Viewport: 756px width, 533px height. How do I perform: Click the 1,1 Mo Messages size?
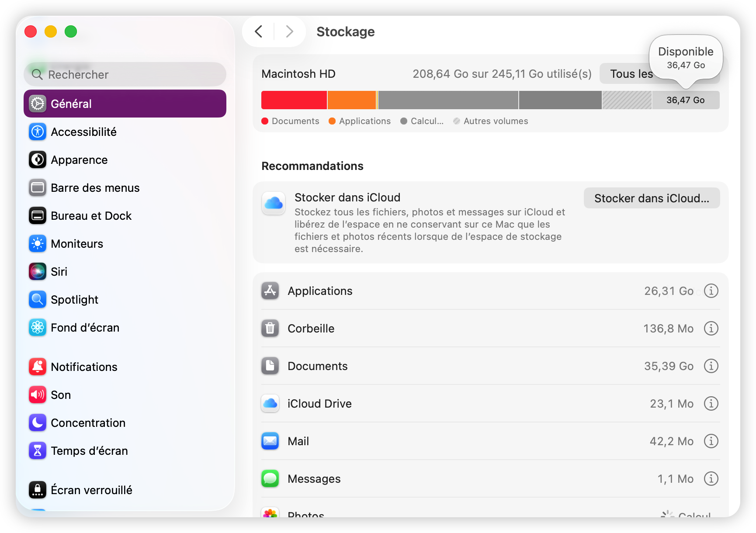pyautogui.click(x=676, y=479)
